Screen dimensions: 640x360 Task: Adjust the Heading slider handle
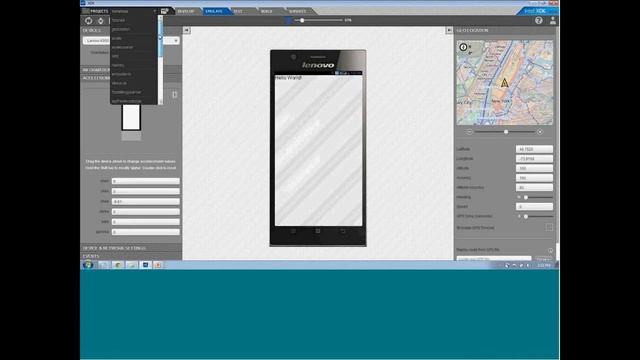[526, 197]
